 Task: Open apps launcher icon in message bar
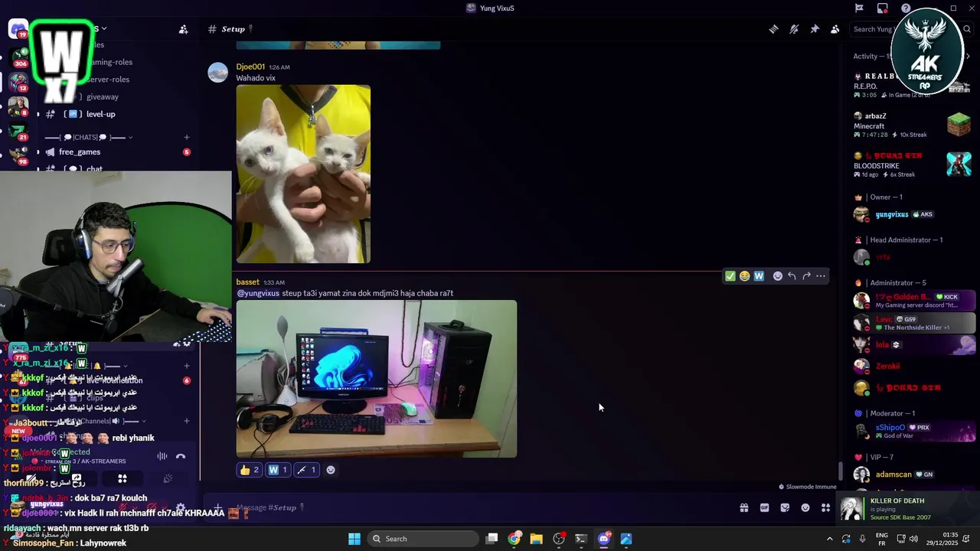825,507
